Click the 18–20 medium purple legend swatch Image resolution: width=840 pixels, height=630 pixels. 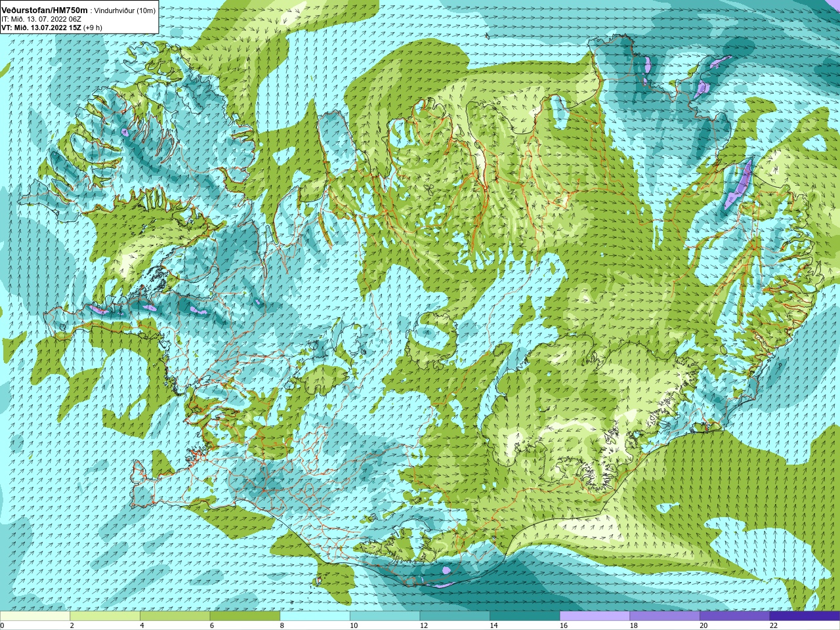click(x=665, y=616)
